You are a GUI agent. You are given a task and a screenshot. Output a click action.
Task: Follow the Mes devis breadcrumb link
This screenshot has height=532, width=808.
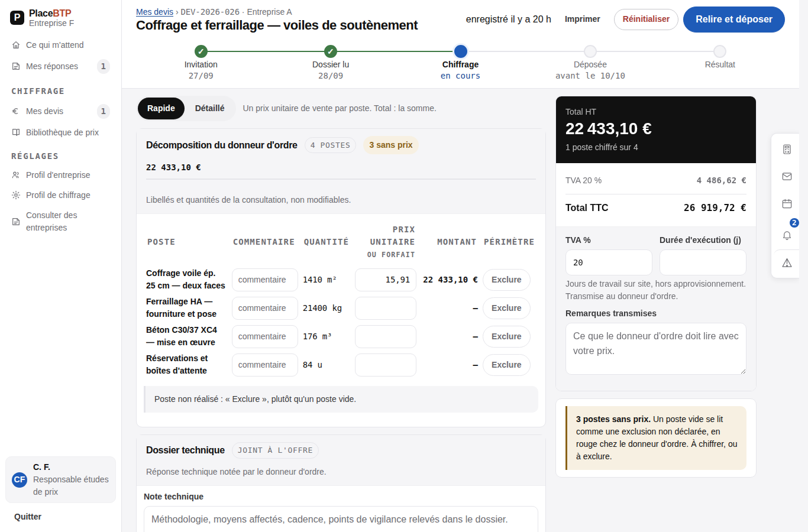point(155,12)
